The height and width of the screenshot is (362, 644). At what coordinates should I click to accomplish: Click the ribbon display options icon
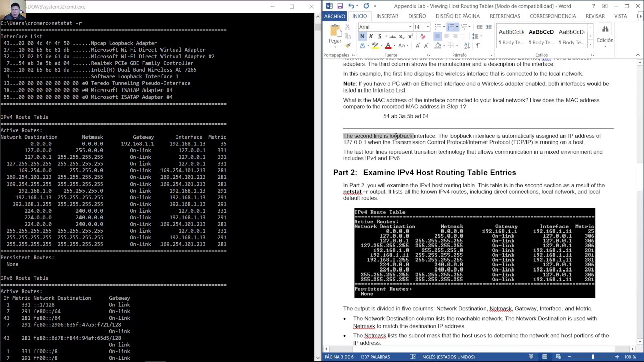click(604, 6)
